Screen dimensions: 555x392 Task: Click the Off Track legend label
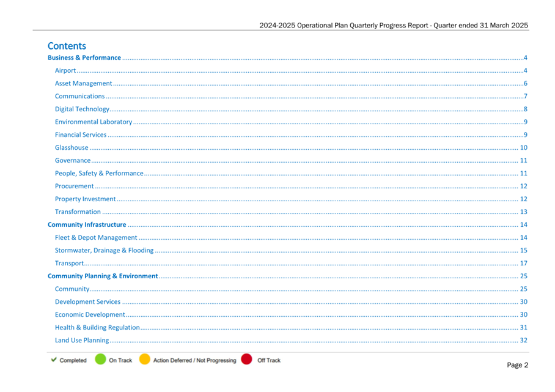(269, 360)
